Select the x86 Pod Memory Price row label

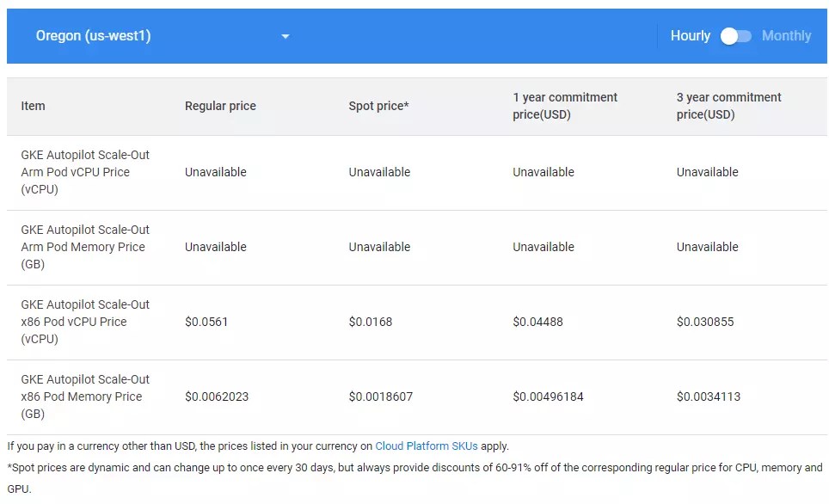coord(84,396)
